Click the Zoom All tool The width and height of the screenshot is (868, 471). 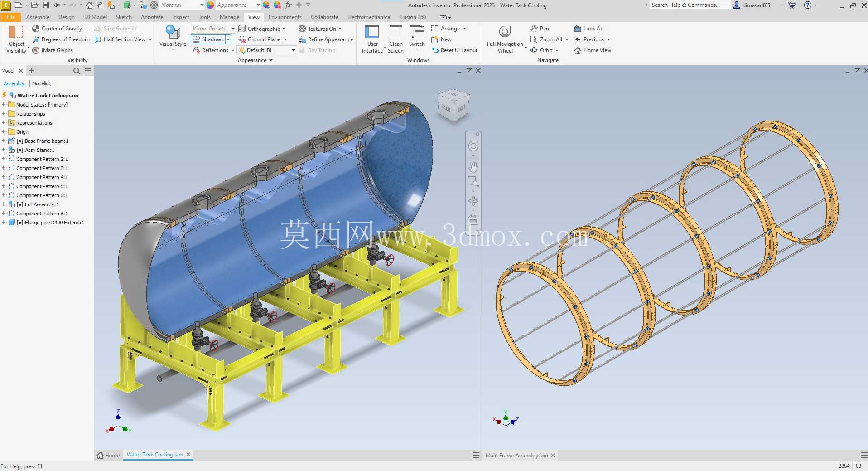(x=546, y=39)
